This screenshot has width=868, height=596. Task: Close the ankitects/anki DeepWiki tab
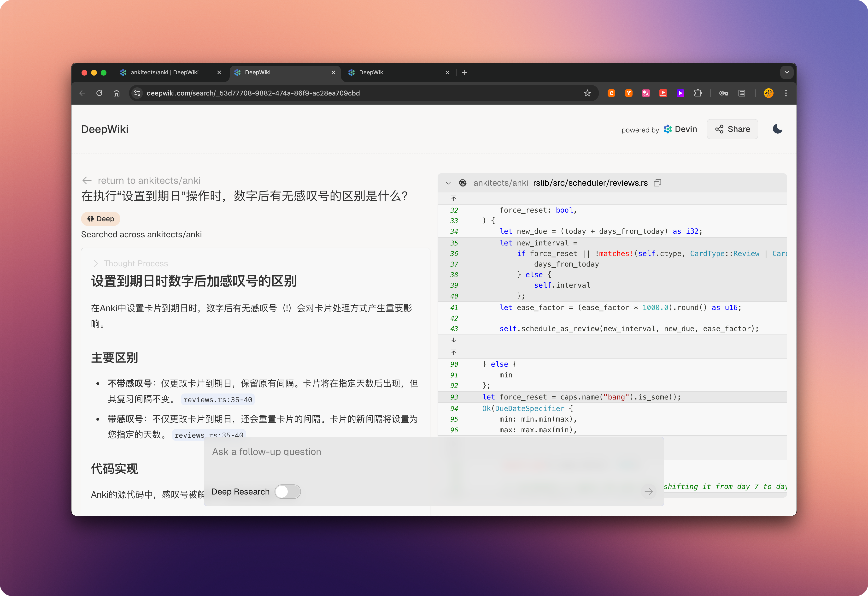click(219, 72)
